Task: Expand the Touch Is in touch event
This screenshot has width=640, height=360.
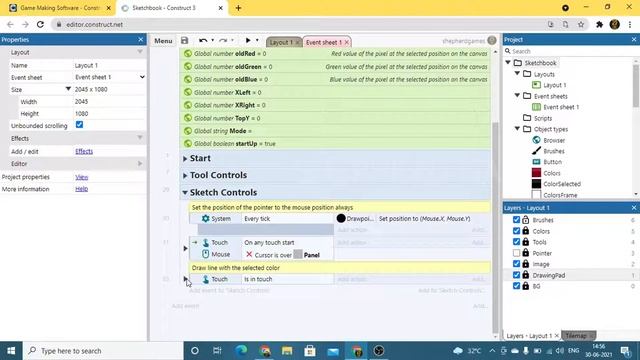Action: 185,279
